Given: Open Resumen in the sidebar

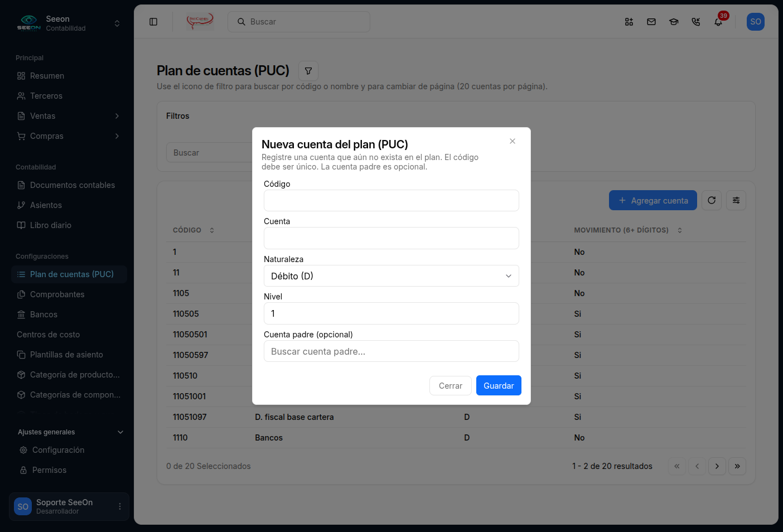Looking at the screenshot, I should pyautogui.click(x=69, y=76).
